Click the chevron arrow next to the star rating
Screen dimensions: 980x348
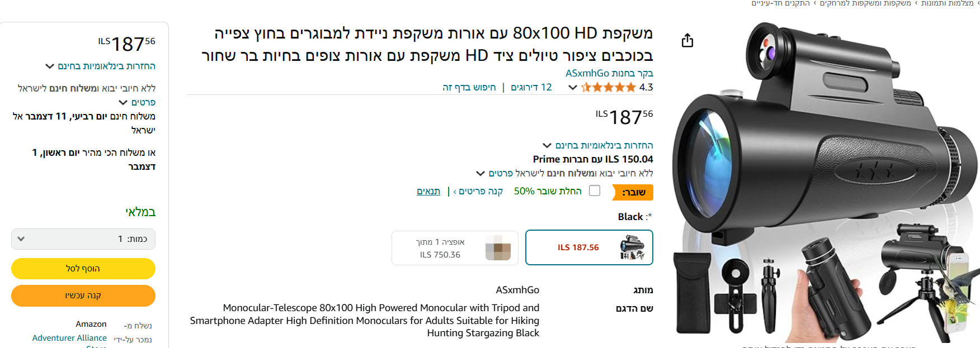pos(572,87)
